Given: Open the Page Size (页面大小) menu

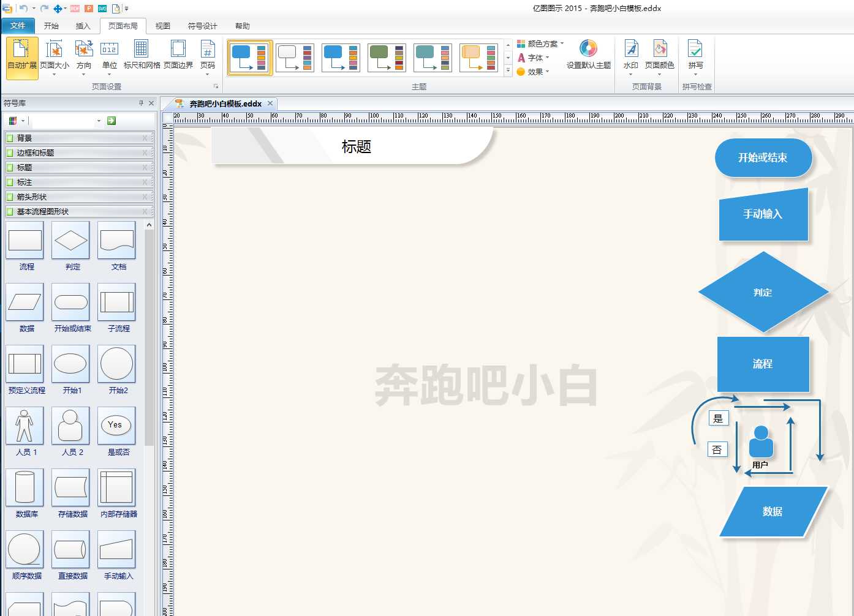Looking at the screenshot, I should click(55, 58).
